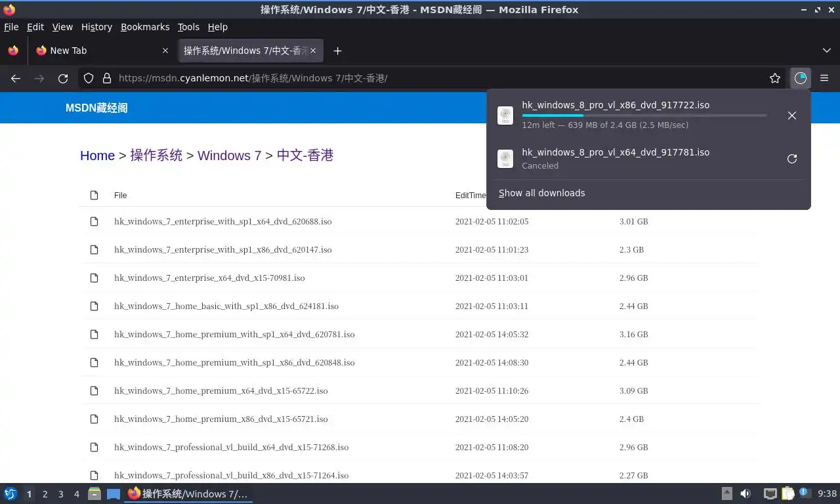840x504 pixels.
Task: Click the taskbar clock showing 9:38
Action: click(827, 493)
